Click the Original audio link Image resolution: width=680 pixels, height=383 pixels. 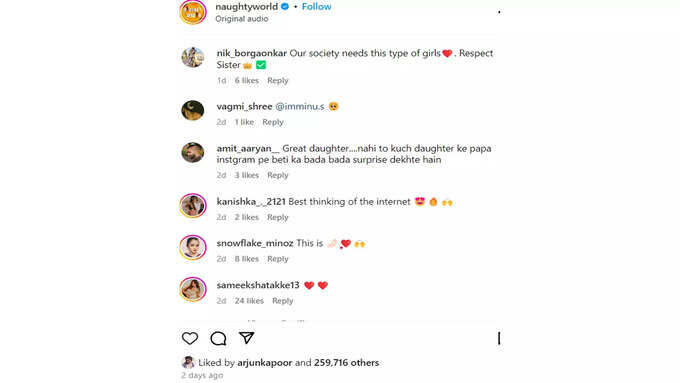click(242, 19)
